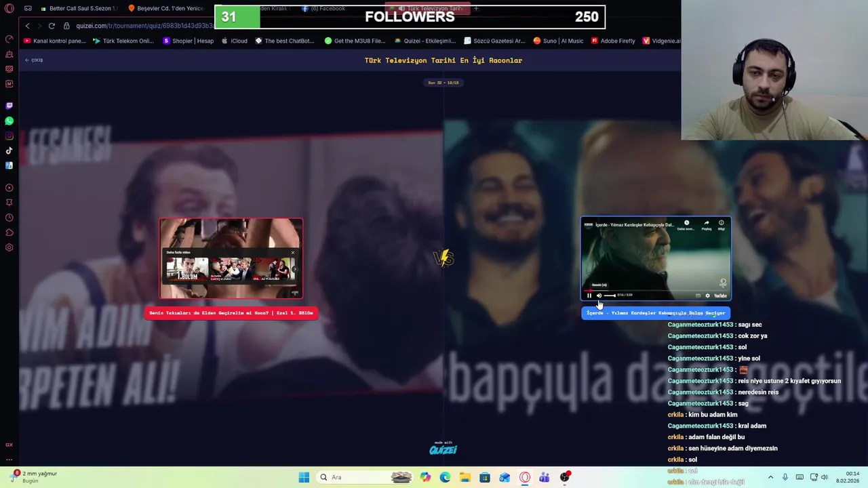The height and width of the screenshot is (488, 868).
Task: Open Twitch in Opera sidebar
Action: pyautogui.click(x=9, y=106)
